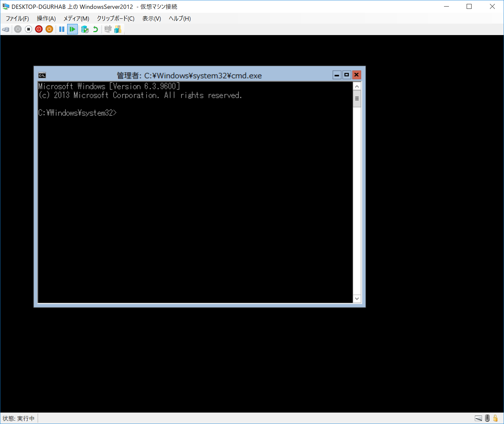Open the 表示(V) menu
This screenshot has width=504, height=424.
[x=151, y=19]
